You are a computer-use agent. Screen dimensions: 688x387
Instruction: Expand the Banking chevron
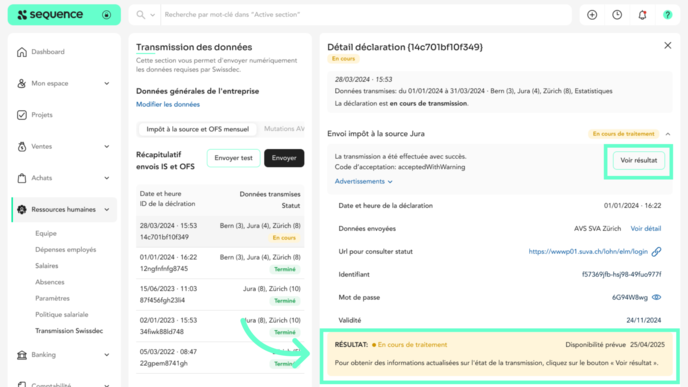(x=107, y=355)
